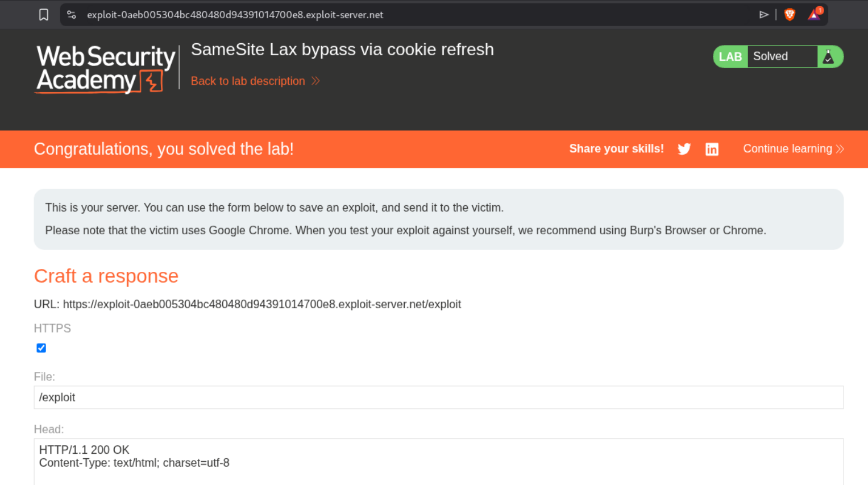
Task: Share on Twitter via the bird icon
Action: [x=684, y=149]
